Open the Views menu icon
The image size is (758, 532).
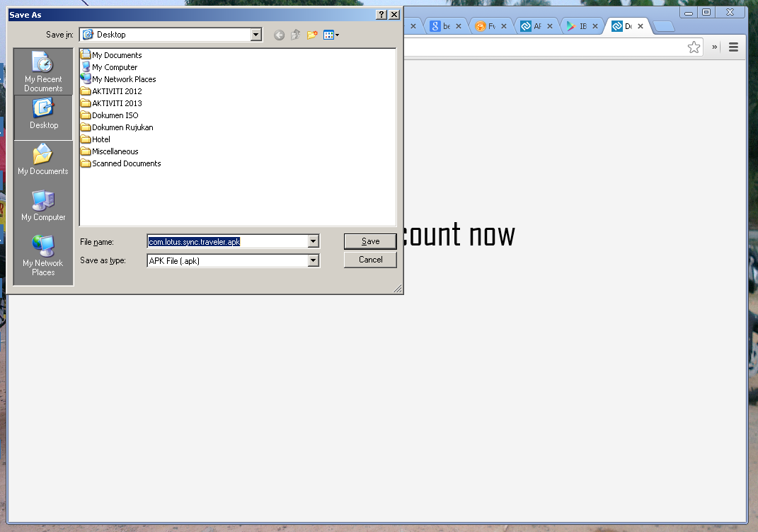[331, 35]
